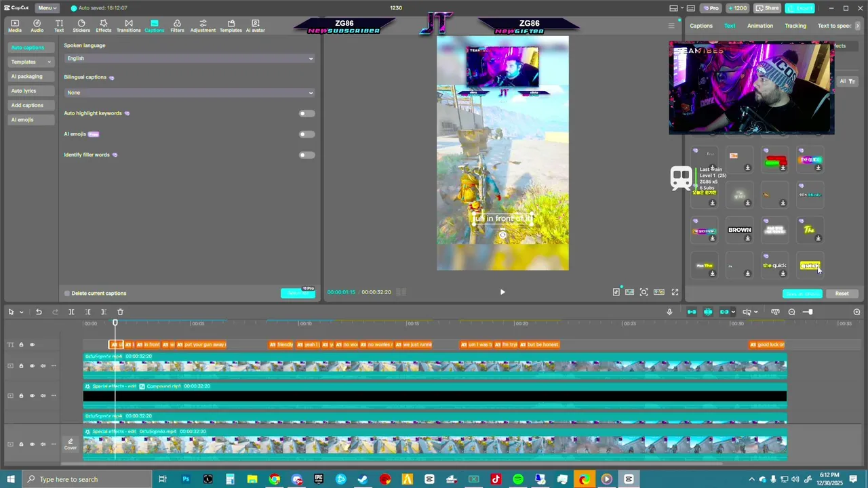Image resolution: width=868 pixels, height=488 pixels.
Task: Click the shortcut keyboard layout icon
Action: (690, 8)
